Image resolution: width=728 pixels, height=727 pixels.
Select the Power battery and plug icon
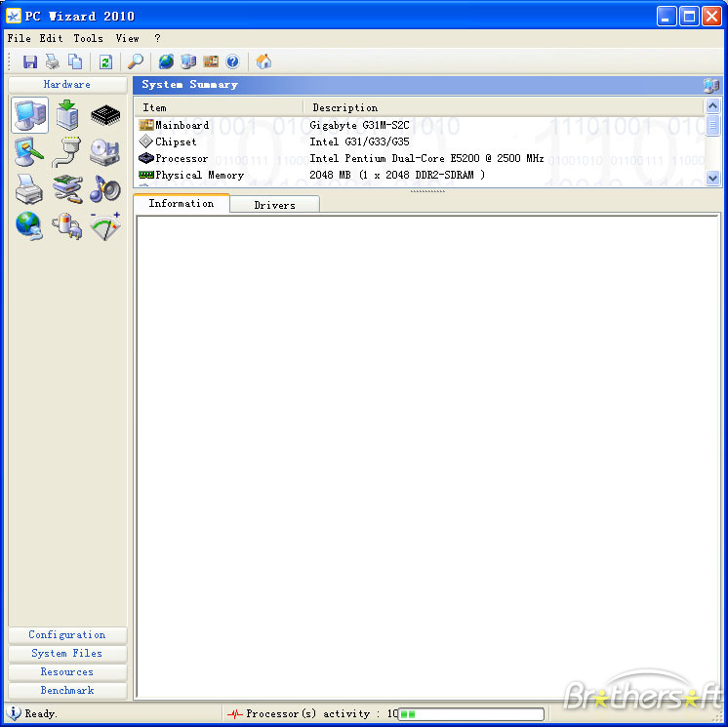[x=67, y=226]
